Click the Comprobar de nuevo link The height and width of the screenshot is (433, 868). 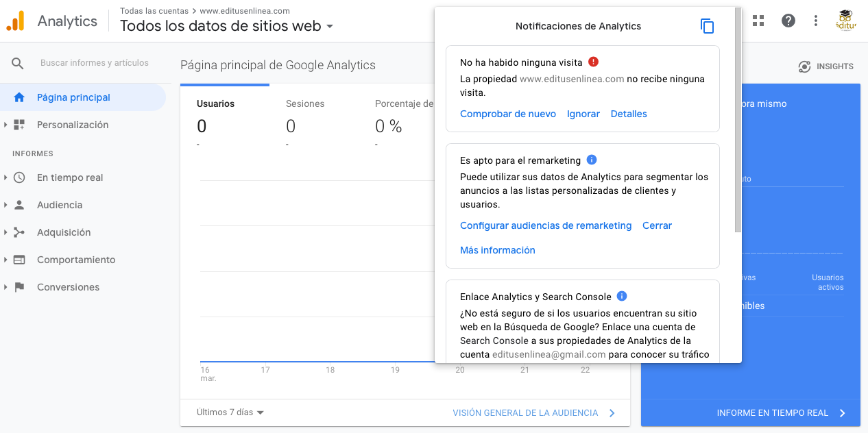(x=508, y=114)
